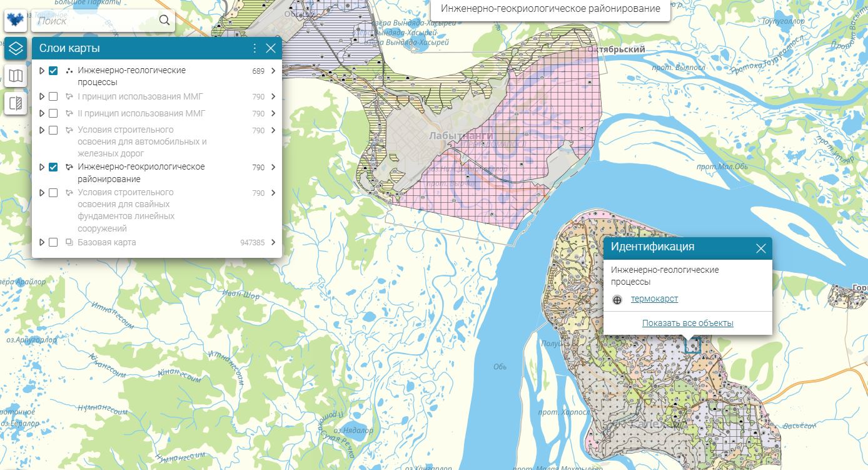Viewport: 868px width, 470px height.
Task: Uncheck Инженерно-геологические процессы layer
Action: point(53,71)
